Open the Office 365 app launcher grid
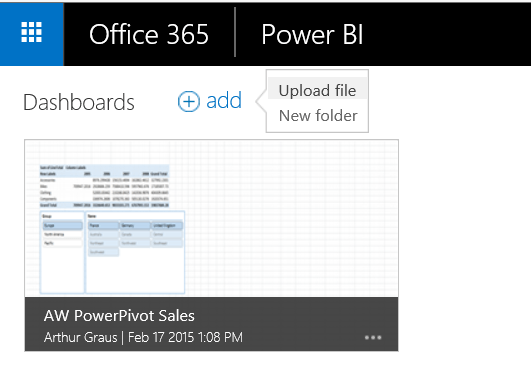Screen dimensions: 531x372 pos(31,33)
